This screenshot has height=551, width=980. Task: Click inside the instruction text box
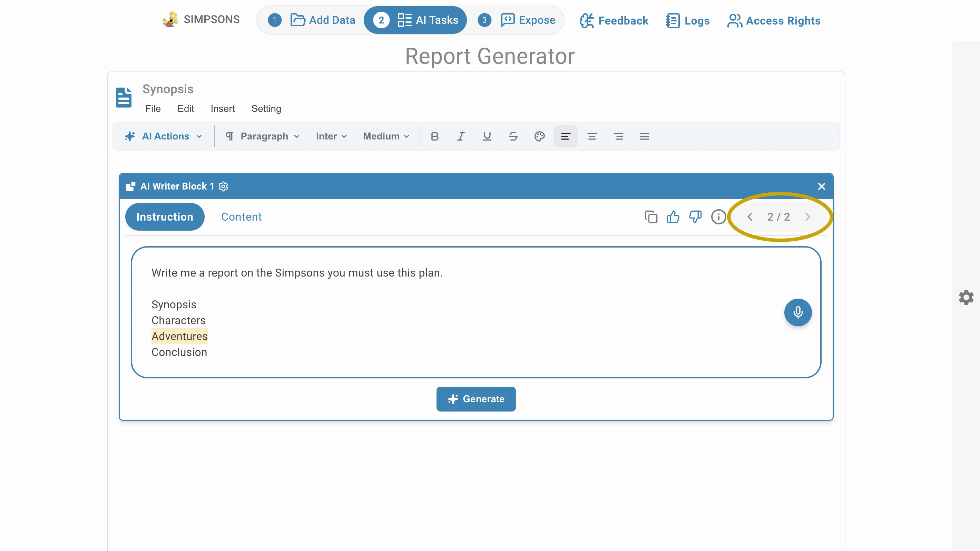476,312
